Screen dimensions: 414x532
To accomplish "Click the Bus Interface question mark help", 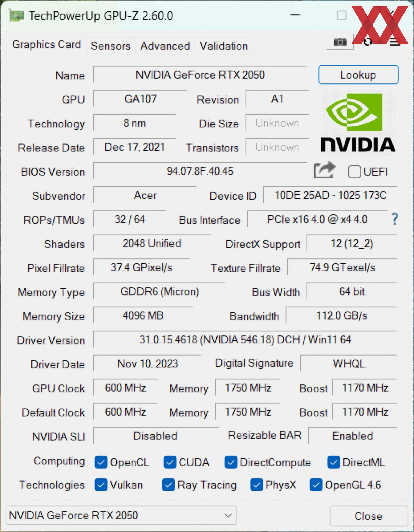I will pyautogui.click(x=395, y=219).
